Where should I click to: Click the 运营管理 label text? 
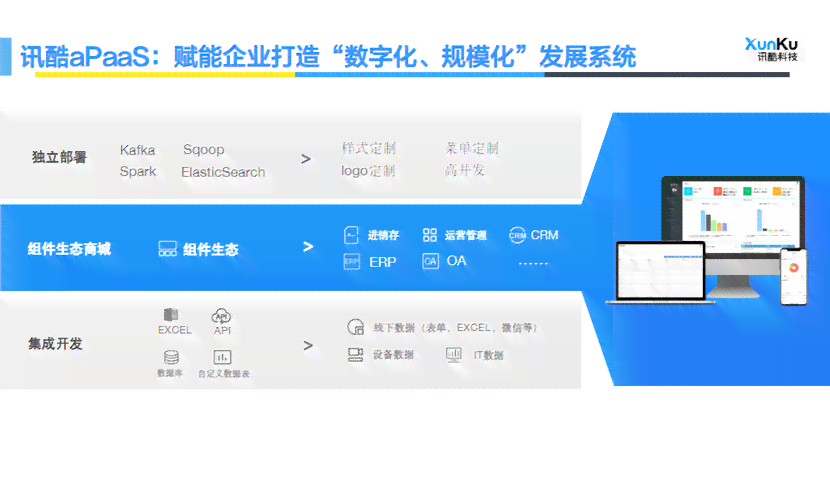coord(466,235)
